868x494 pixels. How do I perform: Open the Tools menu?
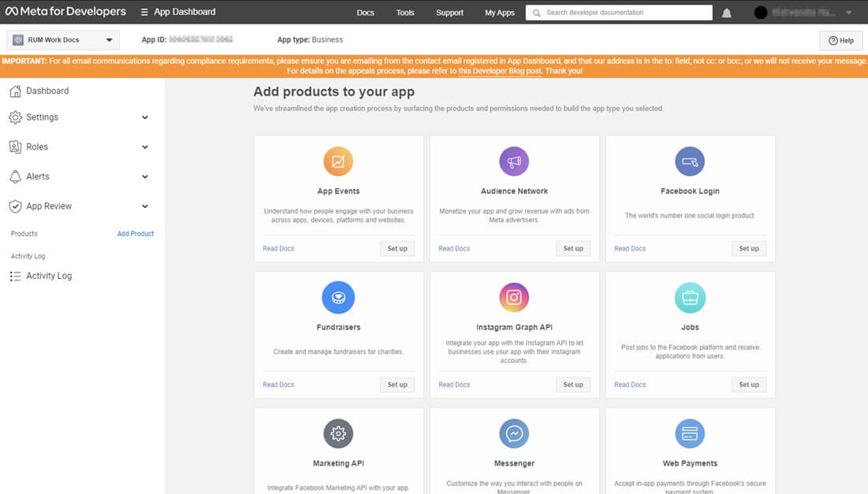click(x=405, y=12)
